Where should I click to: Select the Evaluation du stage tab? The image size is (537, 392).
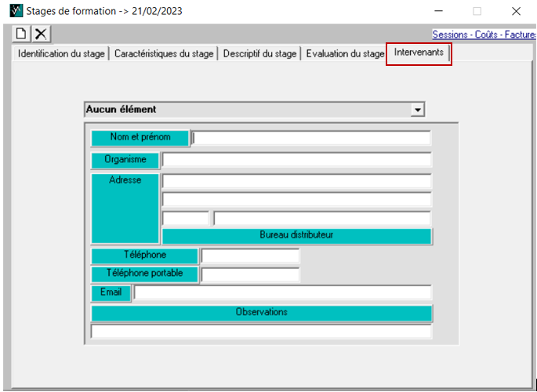344,54
